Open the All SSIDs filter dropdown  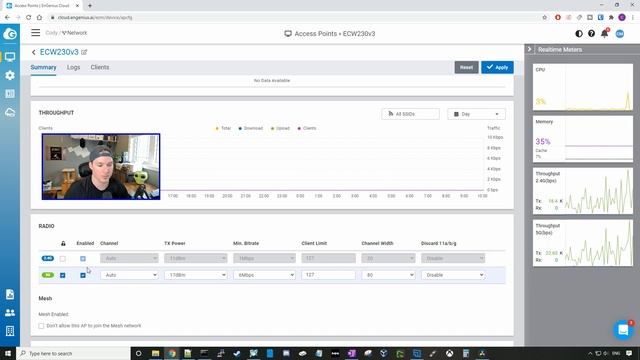coord(410,114)
